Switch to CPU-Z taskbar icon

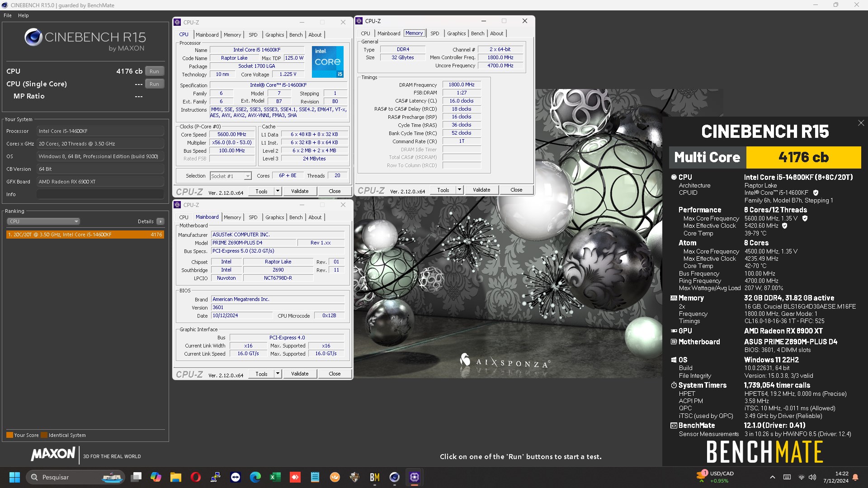point(415,477)
